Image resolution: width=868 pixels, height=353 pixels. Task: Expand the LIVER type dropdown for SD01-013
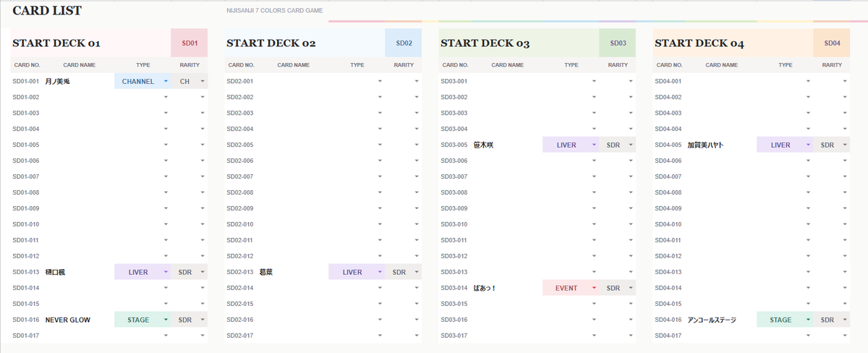click(x=143, y=272)
